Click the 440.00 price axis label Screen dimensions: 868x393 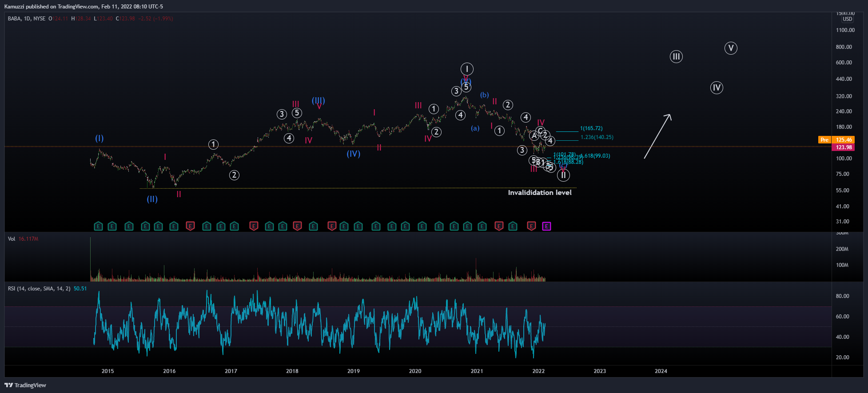coord(844,79)
